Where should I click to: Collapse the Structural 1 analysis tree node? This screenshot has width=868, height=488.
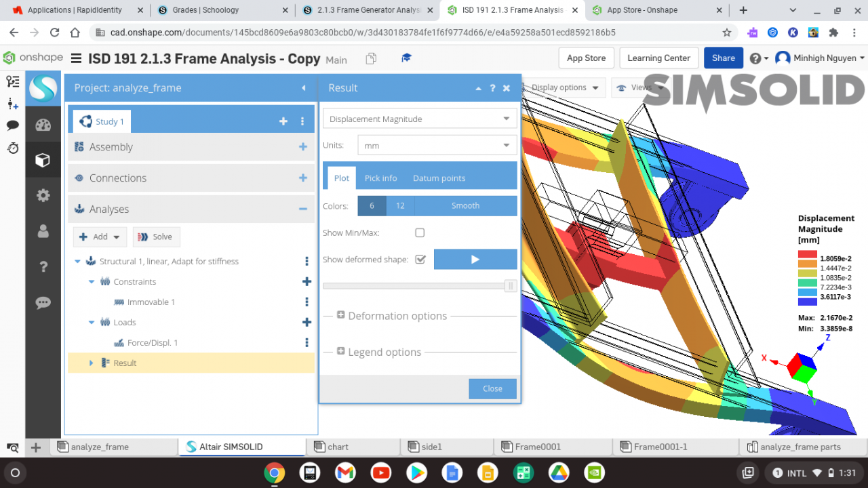[x=77, y=262]
